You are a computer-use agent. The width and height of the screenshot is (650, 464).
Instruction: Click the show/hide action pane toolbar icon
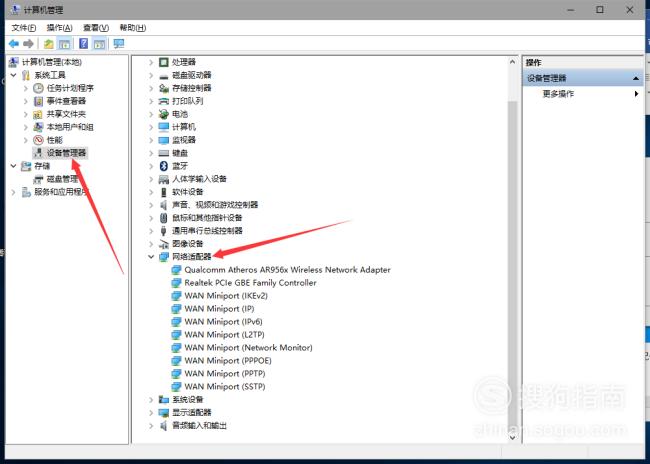[99, 44]
